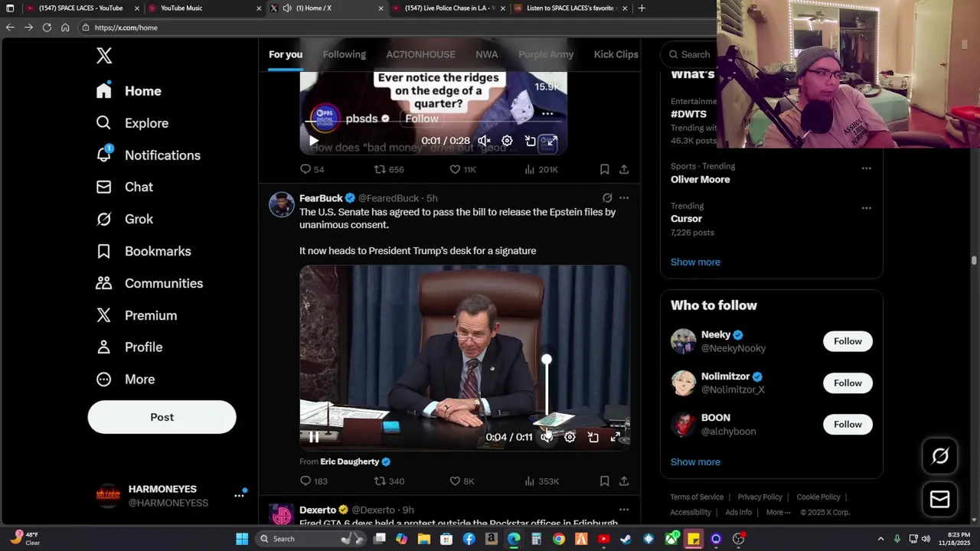The height and width of the screenshot is (551, 980).
Task: Open the floating Grok button
Action: click(x=940, y=456)
